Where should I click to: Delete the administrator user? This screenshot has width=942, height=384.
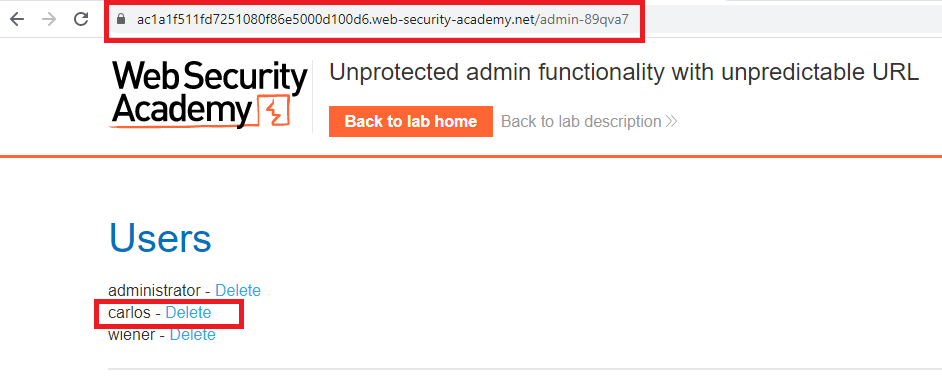[238, 291]
